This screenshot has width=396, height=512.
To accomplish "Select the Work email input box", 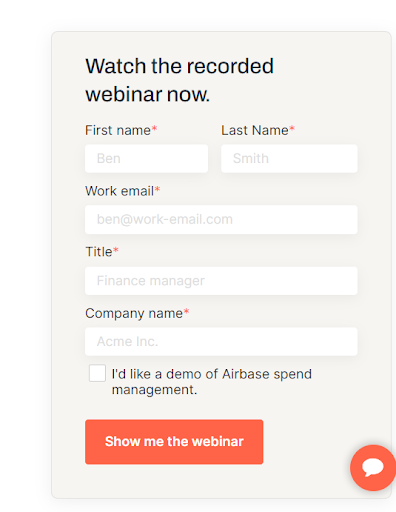I will (221, 219).
